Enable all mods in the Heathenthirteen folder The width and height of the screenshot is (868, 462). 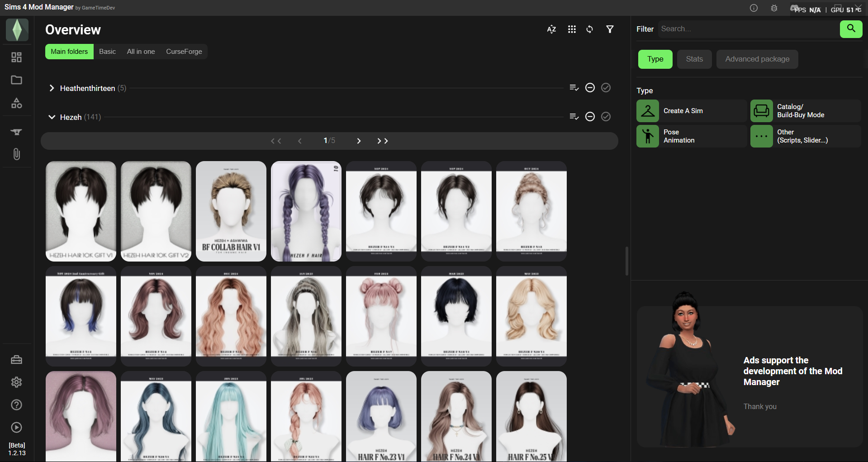coord(606,88)
